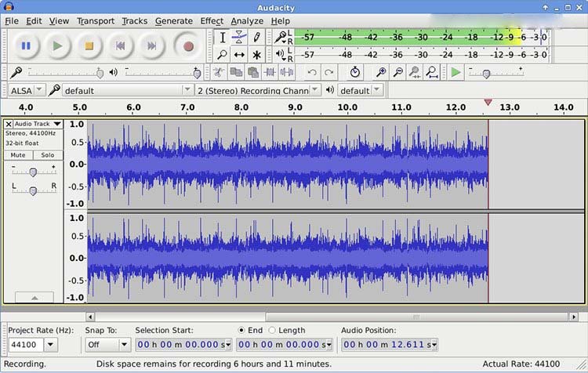Open the Analyze menu
Screen dimensions: 588x373
point(247,21)
